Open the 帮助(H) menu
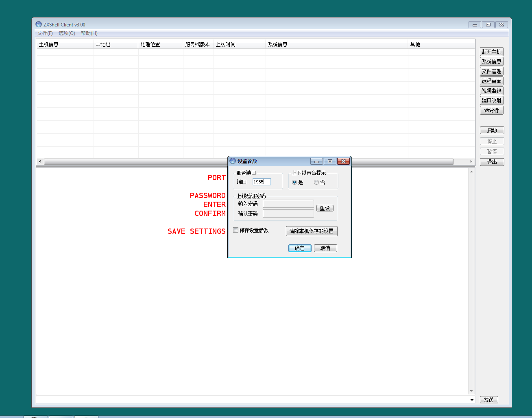 coord(89,33)
